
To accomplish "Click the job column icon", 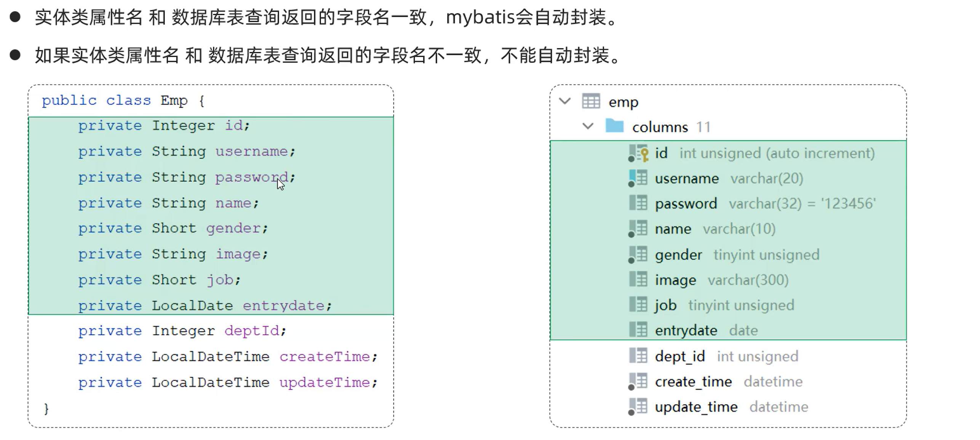I will point(638,304).
